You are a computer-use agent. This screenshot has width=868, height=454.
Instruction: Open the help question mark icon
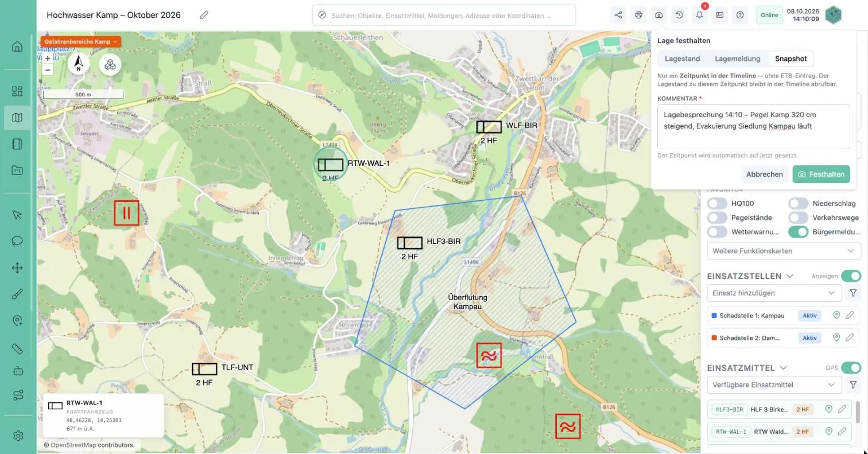click(740, 15)
